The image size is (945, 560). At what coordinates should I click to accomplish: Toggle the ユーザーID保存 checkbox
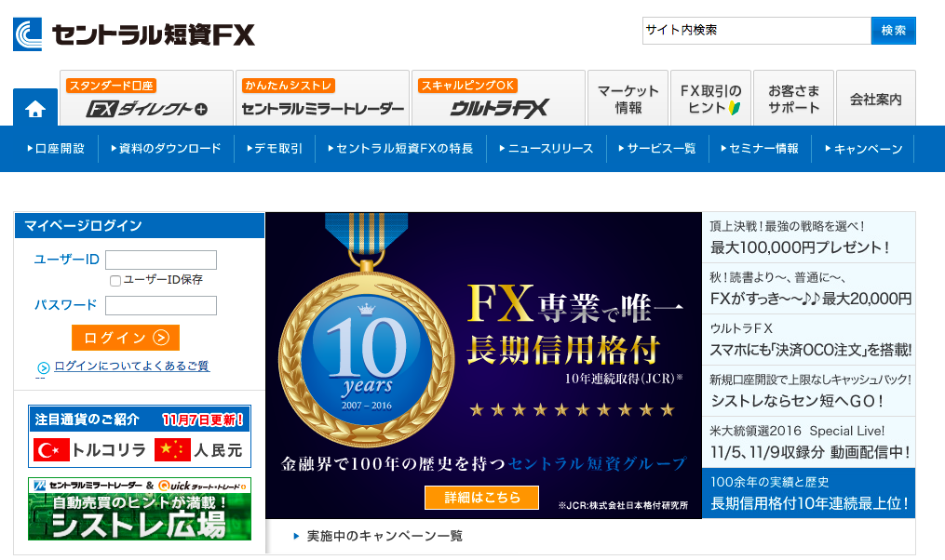pos(115,281)
